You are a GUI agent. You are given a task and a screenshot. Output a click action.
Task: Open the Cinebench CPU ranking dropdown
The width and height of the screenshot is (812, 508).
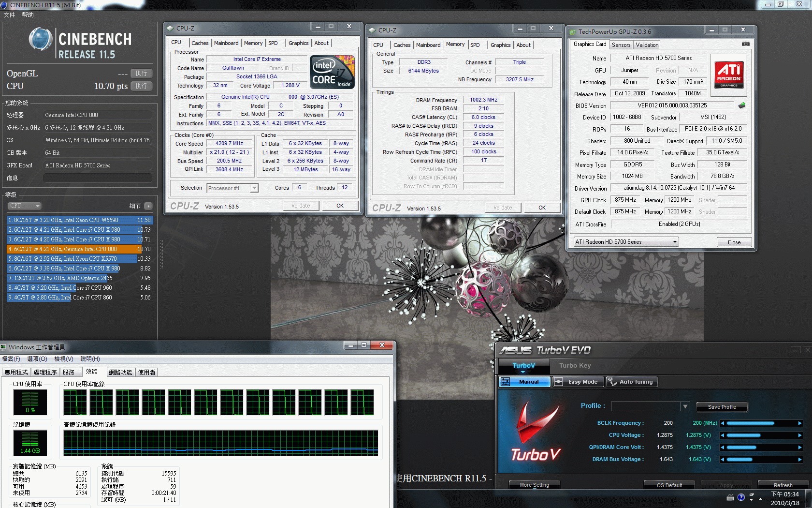[24, 206]
